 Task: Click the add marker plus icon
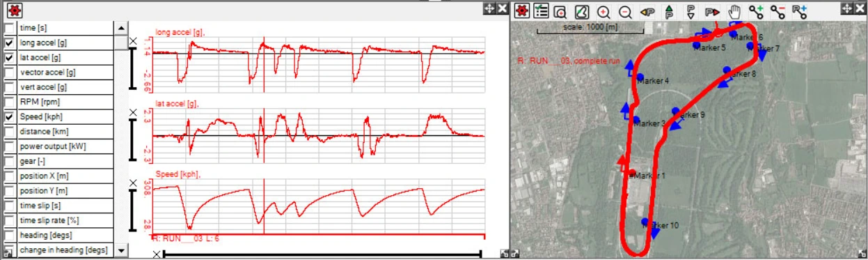click(756, 11)
